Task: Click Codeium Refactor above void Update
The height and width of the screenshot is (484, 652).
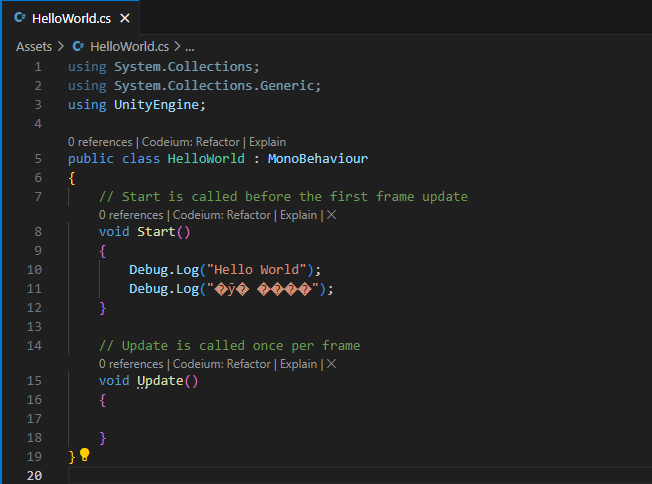Action: pos(222,364)
